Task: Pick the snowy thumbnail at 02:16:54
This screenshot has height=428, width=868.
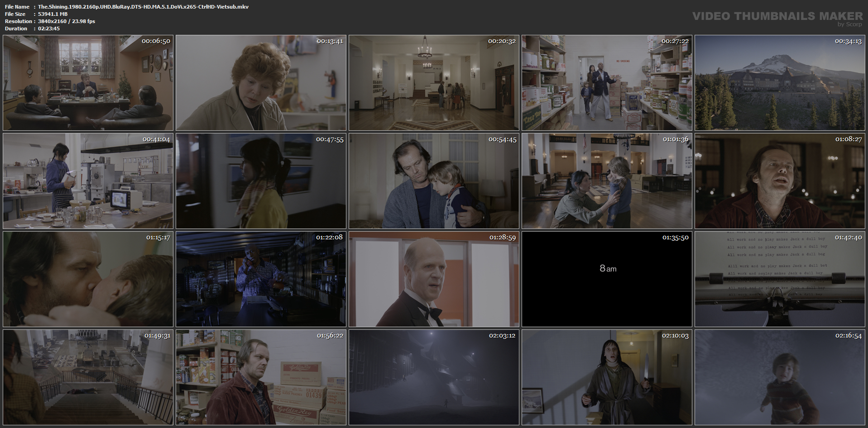Action: pyautogui.click(x=780, y=377)
